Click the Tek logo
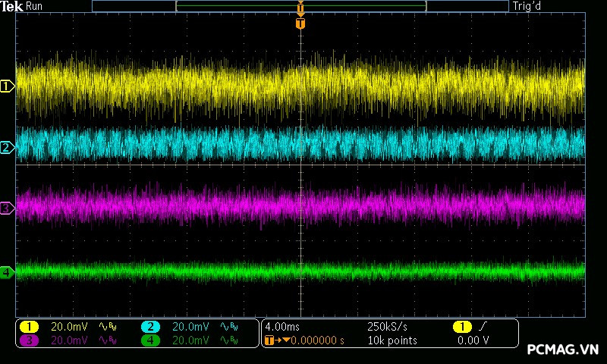The width and height of the screenshot is (607, 364). (x=11, y=7)
